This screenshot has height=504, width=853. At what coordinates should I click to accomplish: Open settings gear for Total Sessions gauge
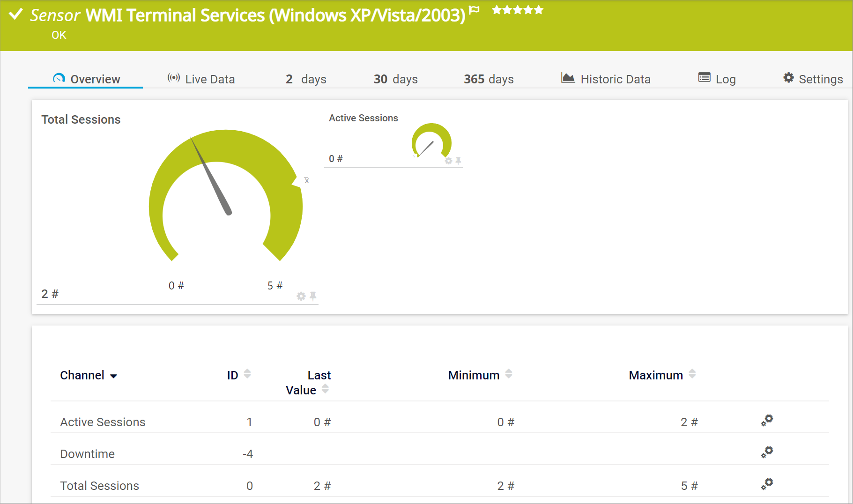(x=301, y=296)
